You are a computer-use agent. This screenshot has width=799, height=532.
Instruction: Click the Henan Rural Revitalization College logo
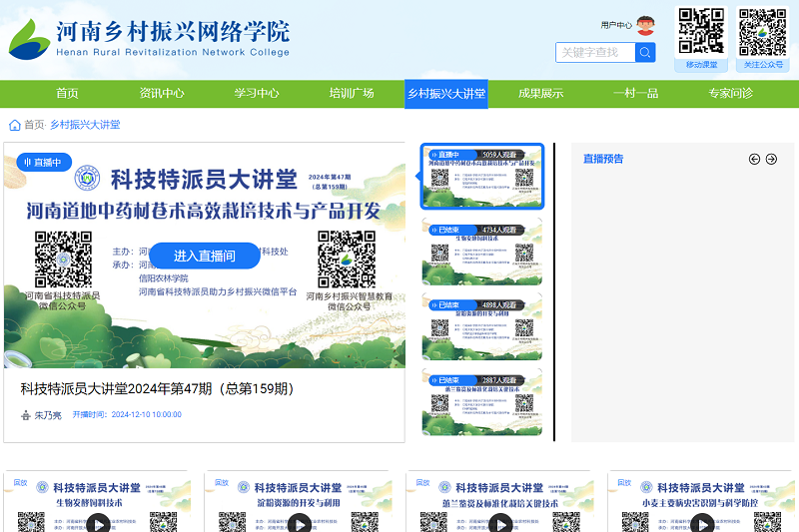[x=150, y=39]
